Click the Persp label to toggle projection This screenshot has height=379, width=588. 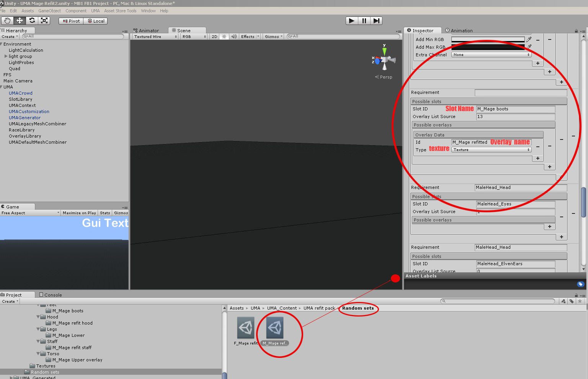tap(386, 77)
